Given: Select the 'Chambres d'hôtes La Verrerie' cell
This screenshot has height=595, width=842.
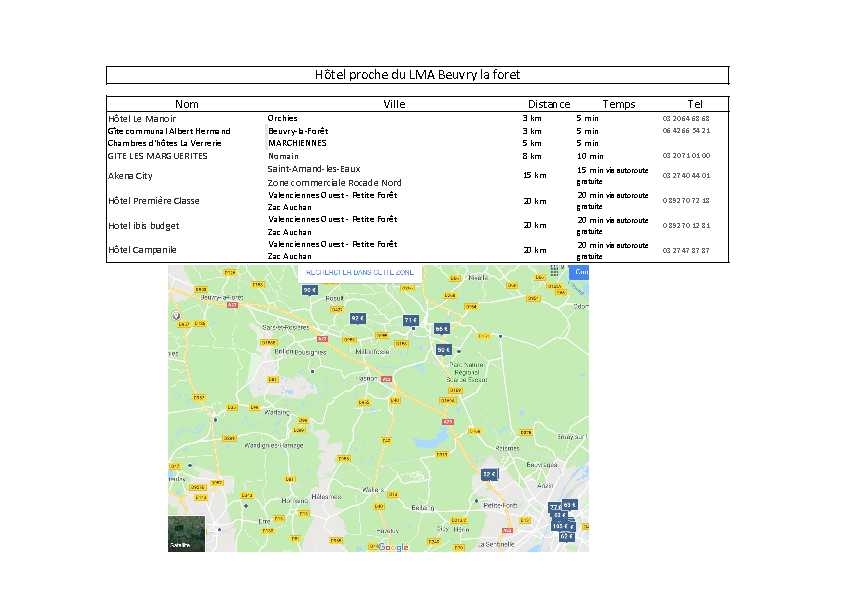Looking at the screenshot, I should tap(164, 143).
